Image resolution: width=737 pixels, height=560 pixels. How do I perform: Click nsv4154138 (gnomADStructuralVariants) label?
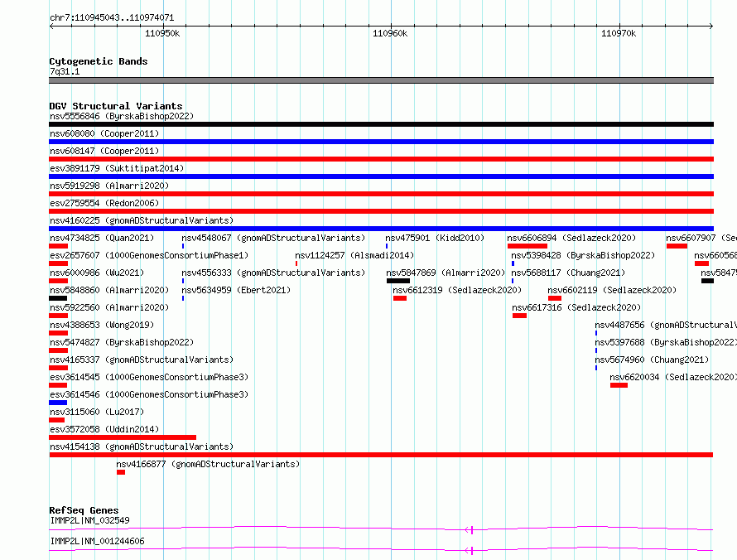coord(142,447)
